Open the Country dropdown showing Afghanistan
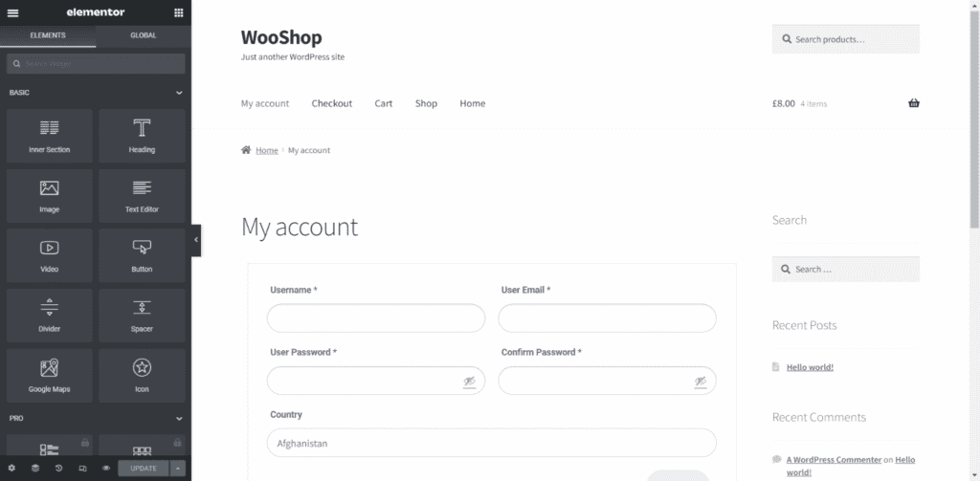 click(x=491, y=443)
